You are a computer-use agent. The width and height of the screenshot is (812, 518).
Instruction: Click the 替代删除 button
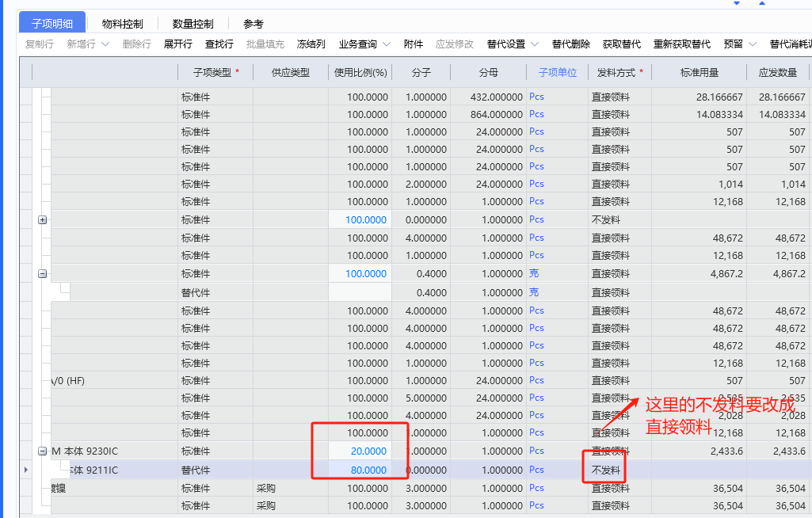570,44
